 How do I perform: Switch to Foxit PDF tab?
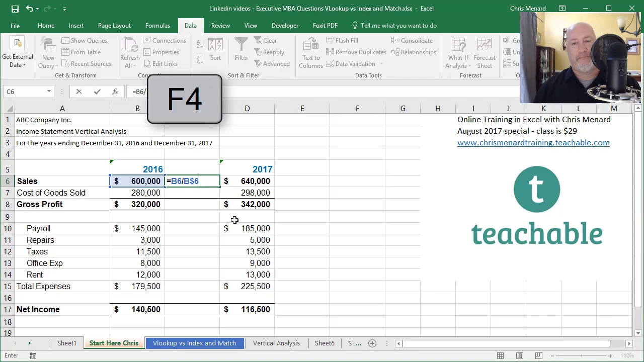325,26
